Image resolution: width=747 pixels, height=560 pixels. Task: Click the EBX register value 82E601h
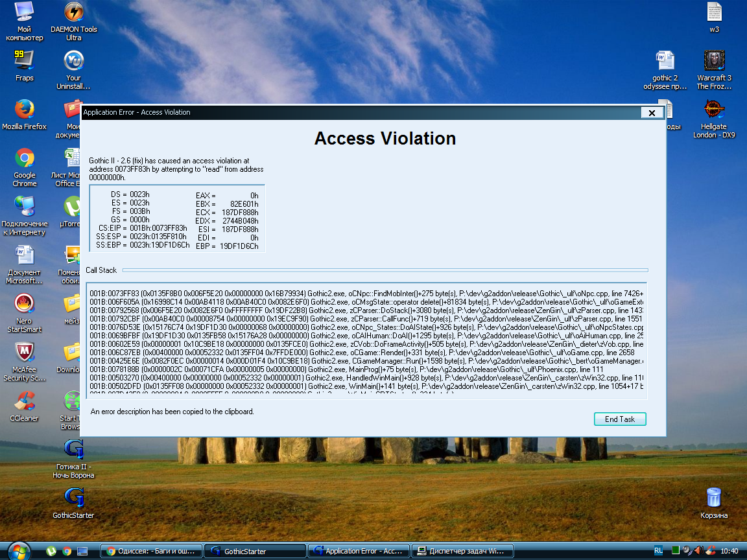click(244, 204)
